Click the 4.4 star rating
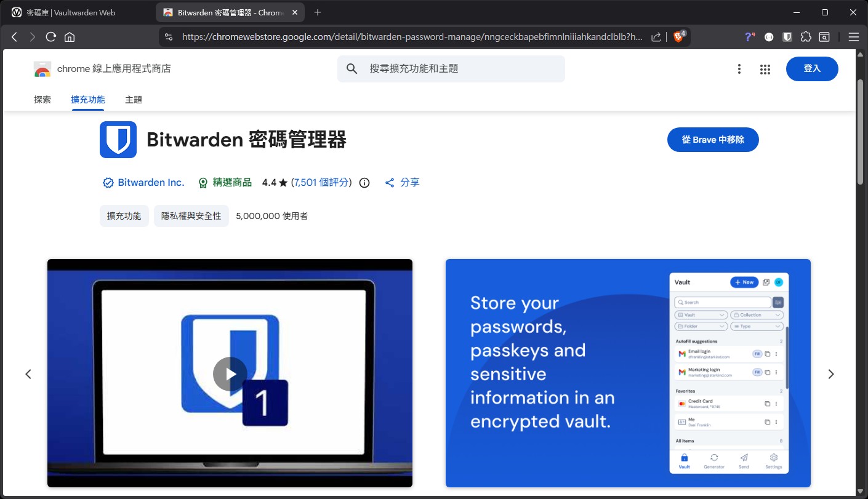This screenshot has width=868, height=499. coord(275,183)
